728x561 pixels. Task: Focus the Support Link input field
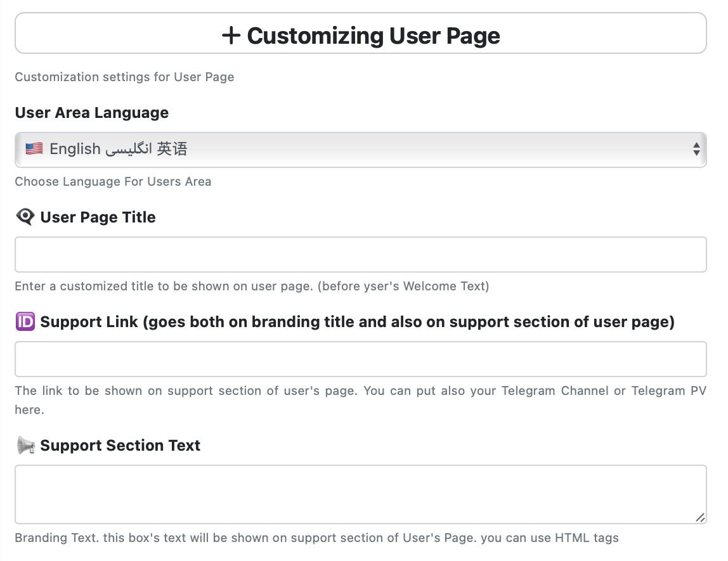361,359
